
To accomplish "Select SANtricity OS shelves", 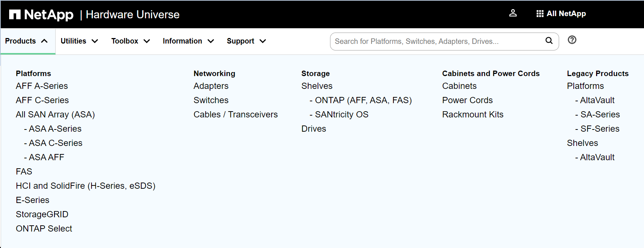I will pyautogui.click(x=341, y=114).
